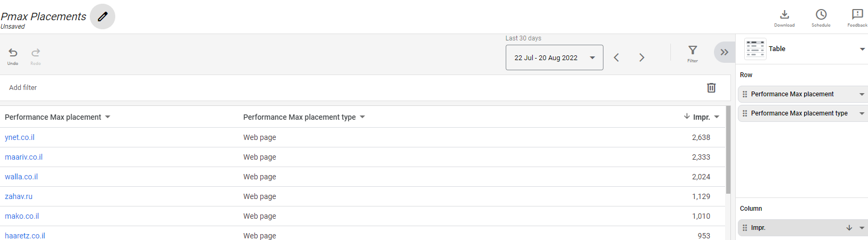The height and width of the screenshot is (240, 868).
Task: Open the Schedule clock icon
Action: coord(821,18)
